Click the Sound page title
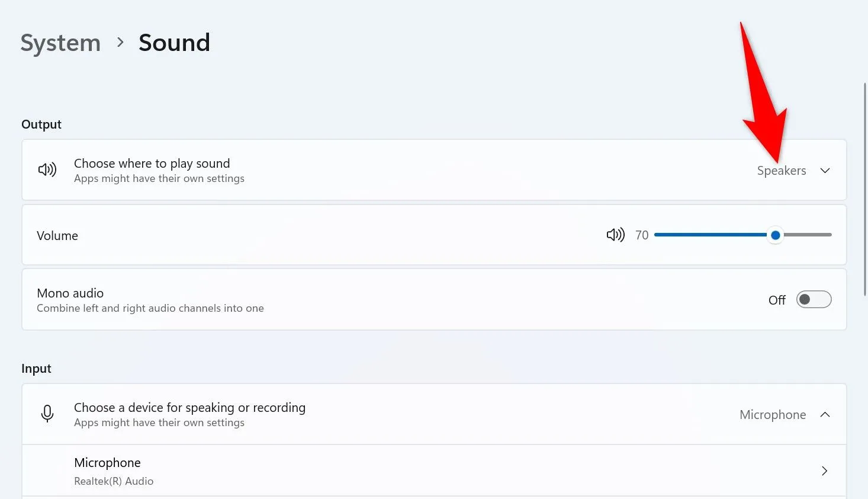 coord(174,43)
